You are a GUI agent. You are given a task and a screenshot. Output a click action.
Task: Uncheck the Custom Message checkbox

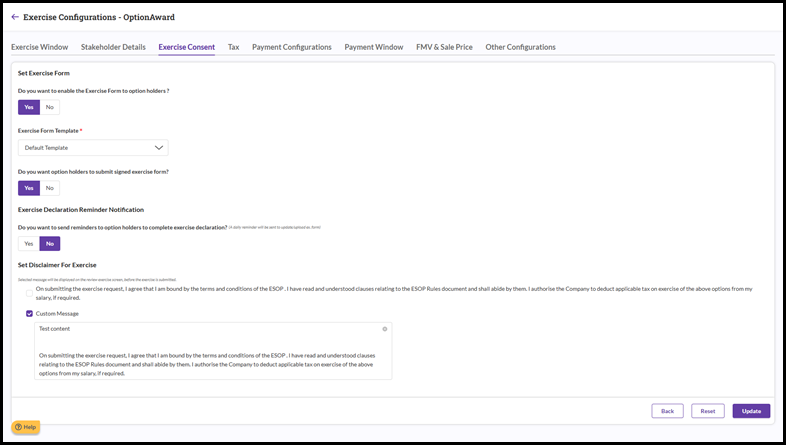(x=29, y=314)
